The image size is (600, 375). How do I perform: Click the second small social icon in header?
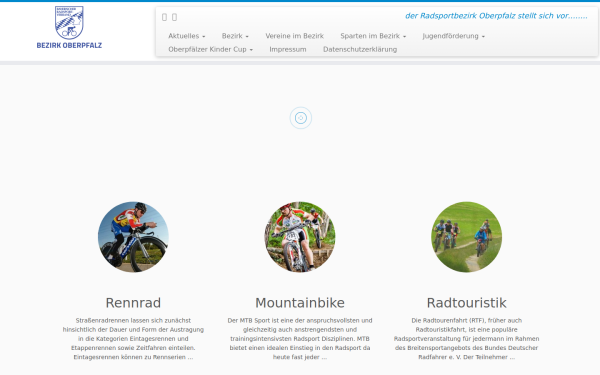(x=174, y=17)
